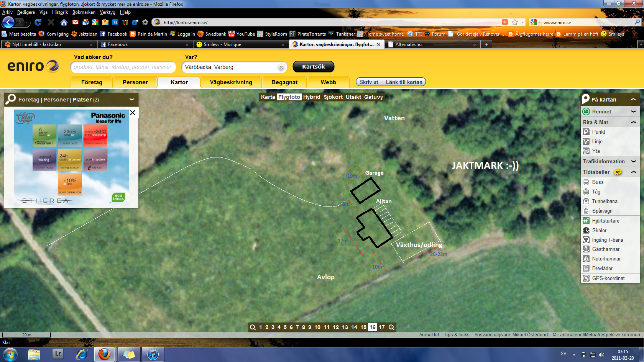Click the Vad söker du search field
This screenshot has height=362, width=644.
tap(123, 67)
